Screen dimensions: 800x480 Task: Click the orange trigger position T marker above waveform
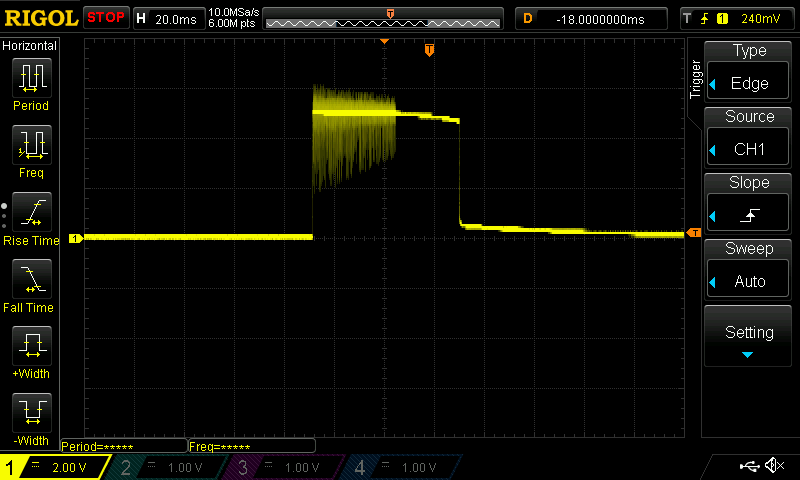click(430, 50)
